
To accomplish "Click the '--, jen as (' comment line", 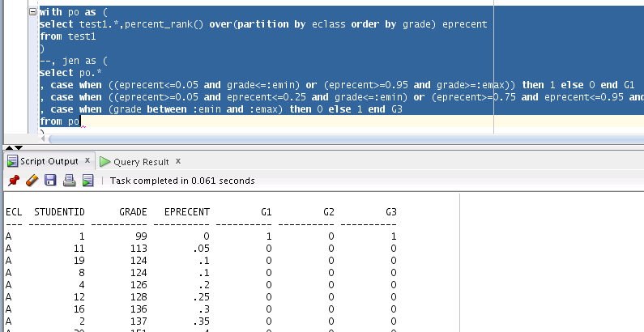I will click(73, 61).
